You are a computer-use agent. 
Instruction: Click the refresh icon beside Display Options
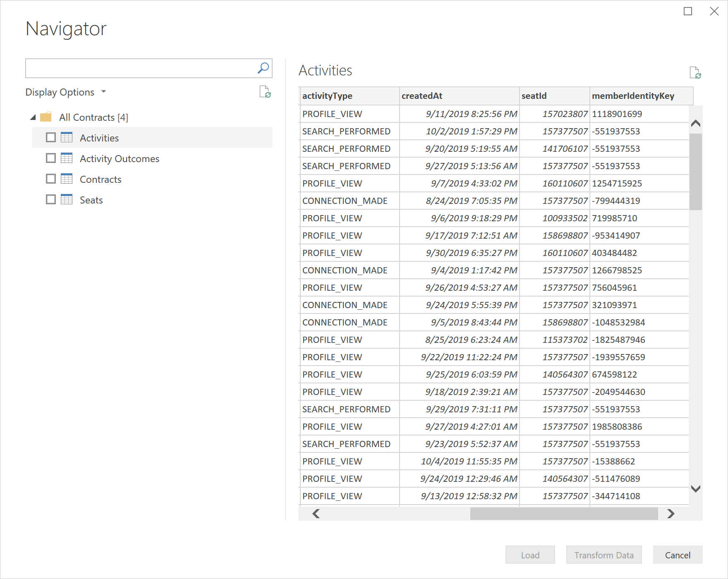tap(265, 92)
